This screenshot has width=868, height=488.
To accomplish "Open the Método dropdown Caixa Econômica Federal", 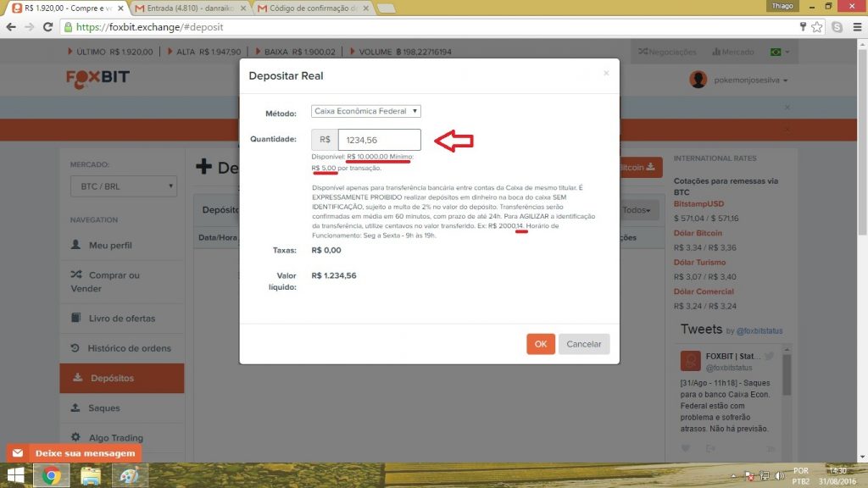I will [366, 111].
